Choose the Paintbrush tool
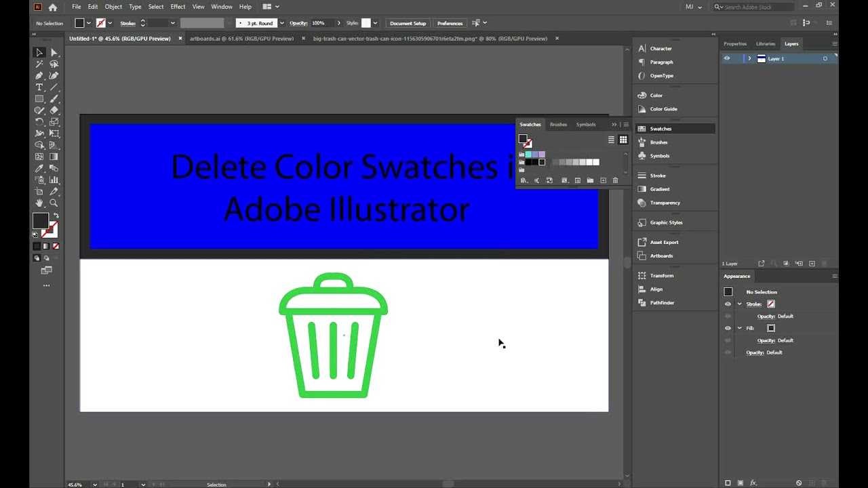This screenshot has width=868, height=488. point(54,99)
